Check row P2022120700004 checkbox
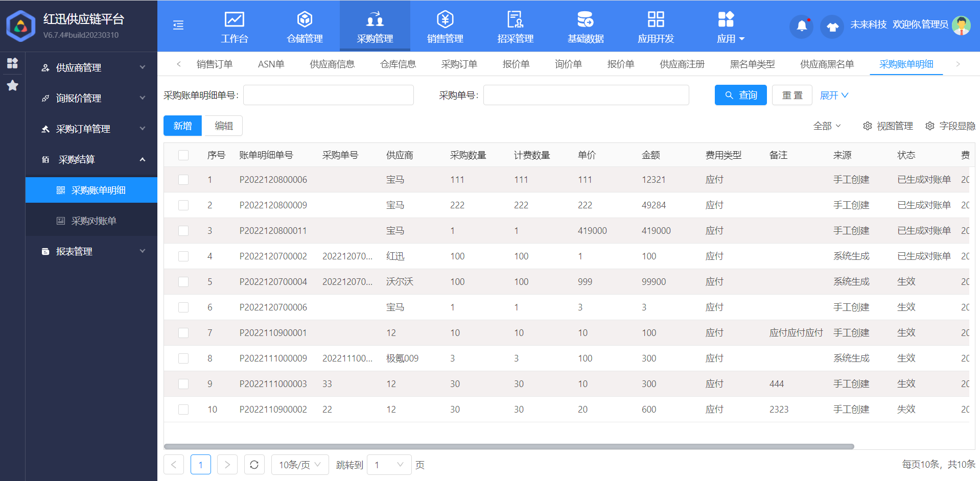 (183, 282)
